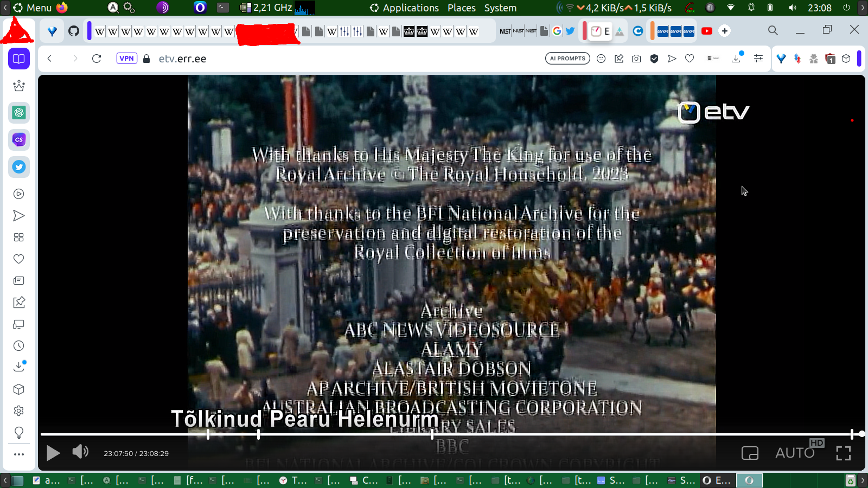This screenshot has height=488, width=868.
Task: Open the system volume control in panel
Action: click(x=793, y=8)
